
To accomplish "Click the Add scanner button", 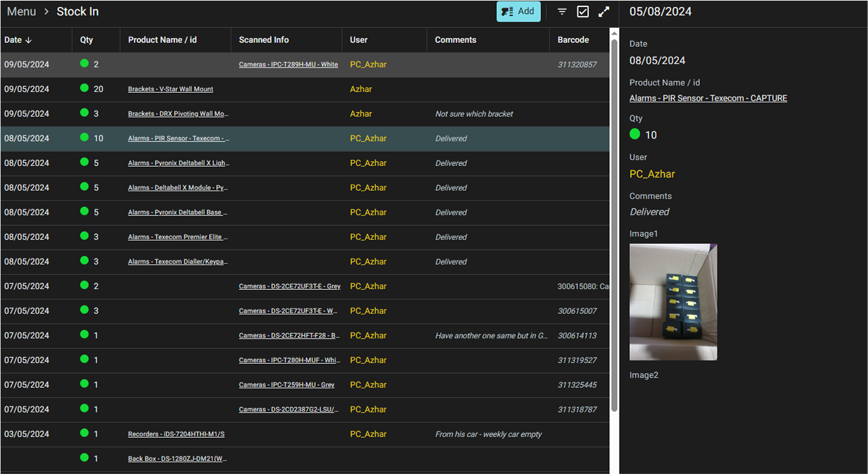I will 518,12.
